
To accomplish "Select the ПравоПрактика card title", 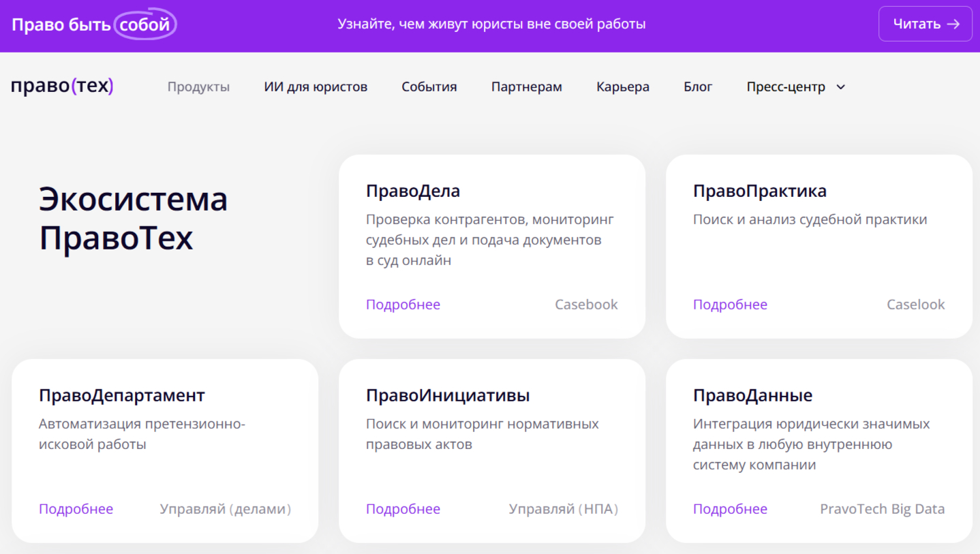I will pos(760,191).
